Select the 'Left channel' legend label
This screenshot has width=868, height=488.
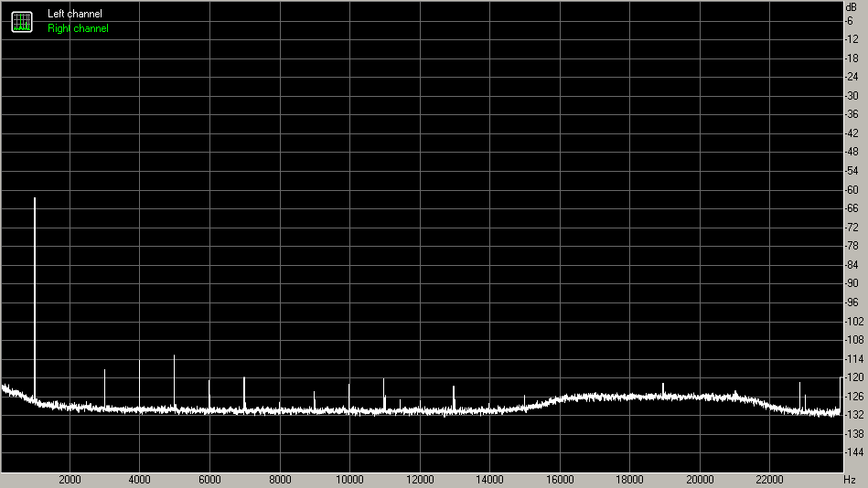coord(75,14)
